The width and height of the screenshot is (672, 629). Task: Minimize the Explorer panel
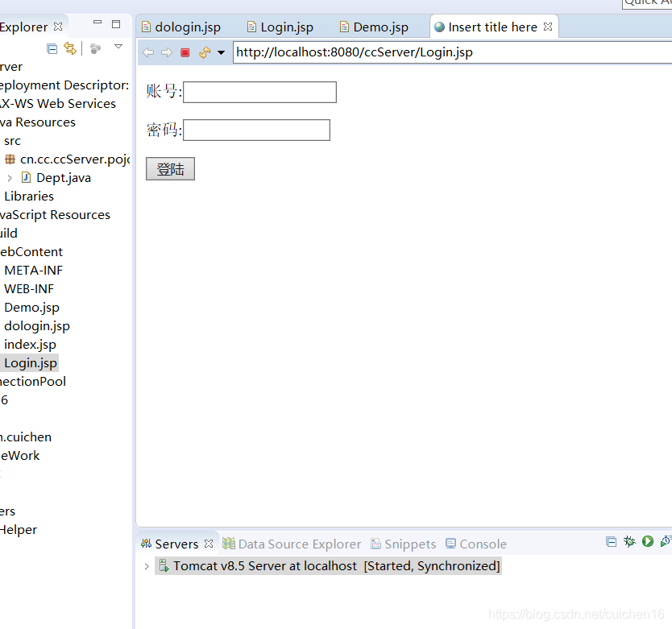97,23
